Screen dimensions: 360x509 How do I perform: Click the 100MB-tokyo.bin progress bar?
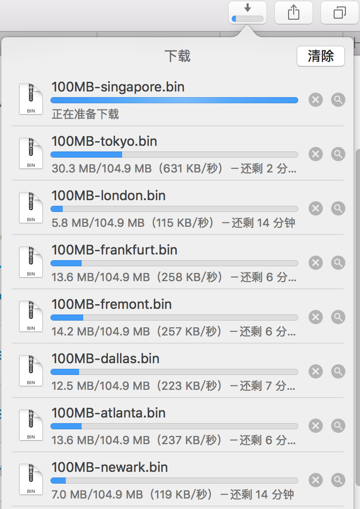pos(174,154)
